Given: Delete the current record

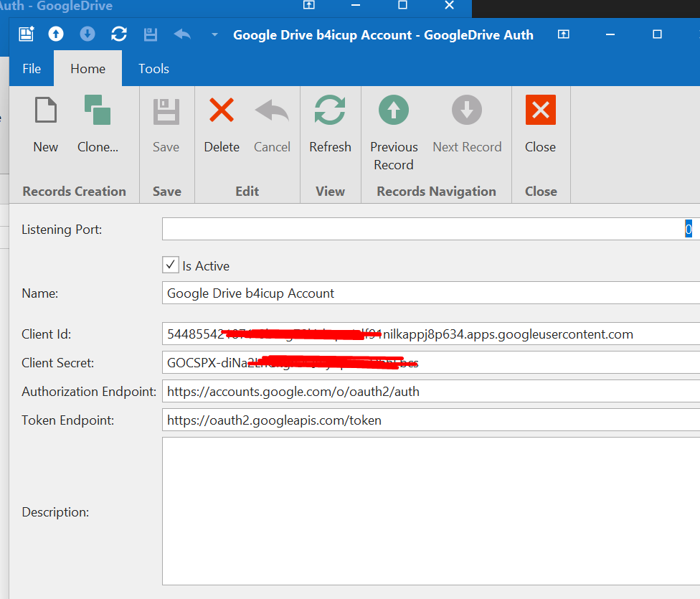Looking at the screenshot, I should 222,125.
